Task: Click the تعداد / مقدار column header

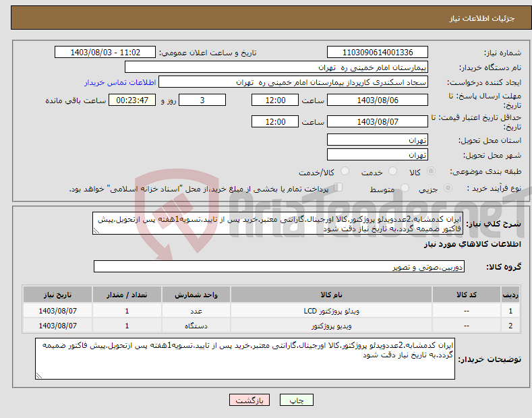Action: tap(127, 295)
